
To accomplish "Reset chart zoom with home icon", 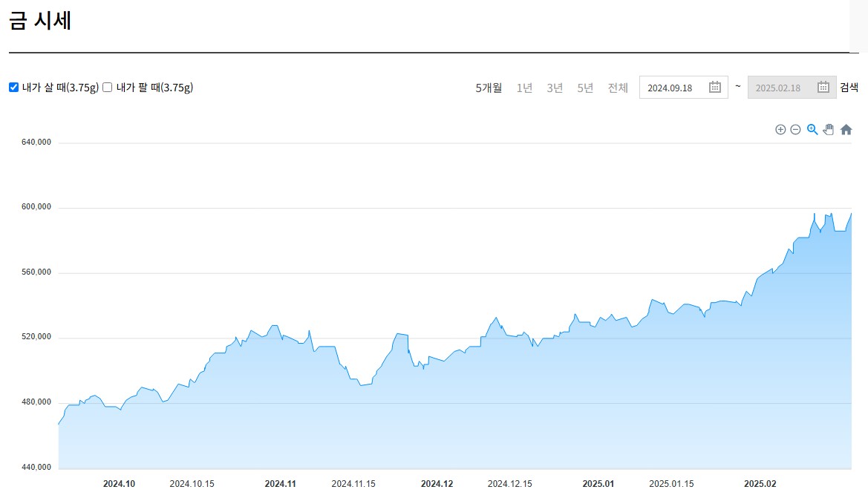I will (846, 129).
